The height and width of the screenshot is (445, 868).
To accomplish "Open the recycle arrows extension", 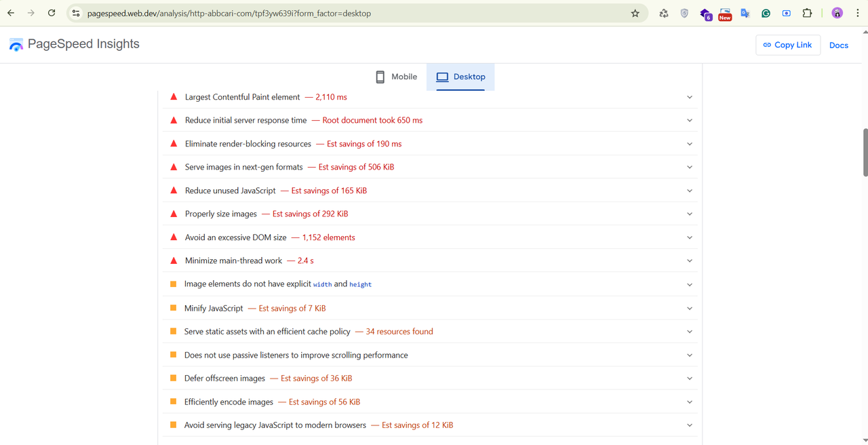I will pyautogui.click(x=664, y=13).
